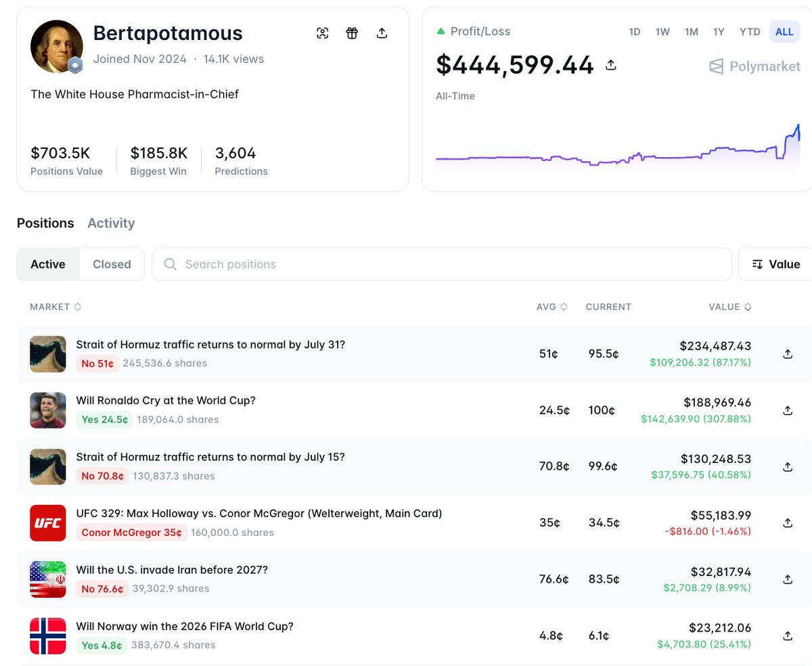Click the share icon in the profile card
The width and height of the screenshot is (812, 666).
tap(382, 33)
